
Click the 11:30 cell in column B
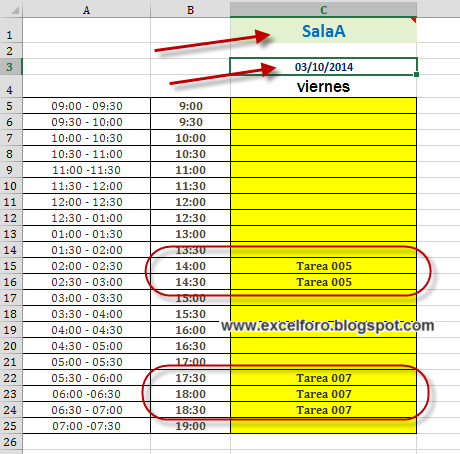(190, 186)
